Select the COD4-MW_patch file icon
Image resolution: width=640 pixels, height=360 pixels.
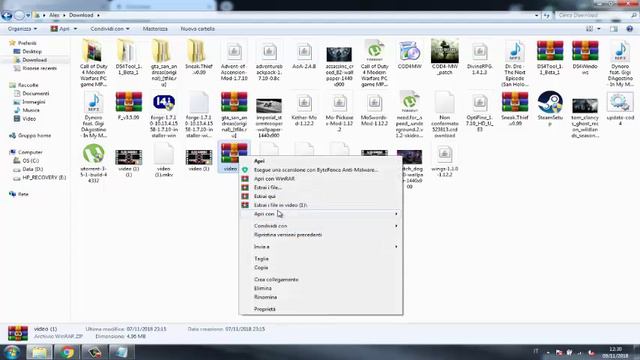pos(444,51)
